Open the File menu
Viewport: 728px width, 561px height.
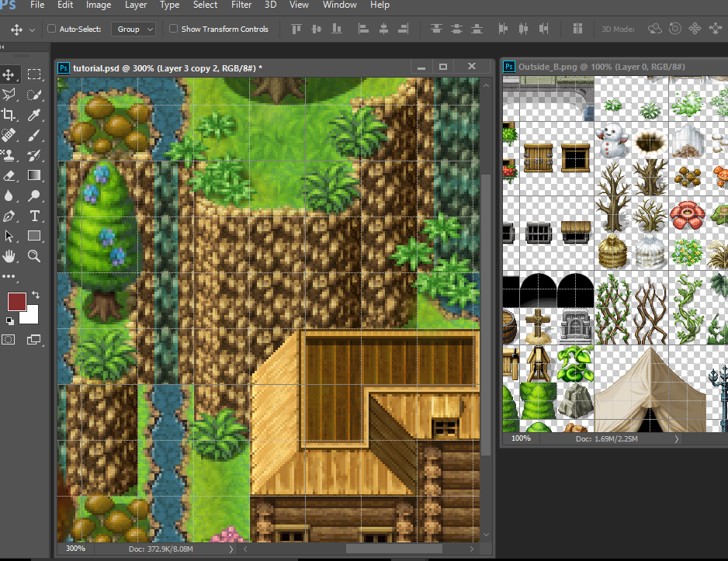coord(37,5)
